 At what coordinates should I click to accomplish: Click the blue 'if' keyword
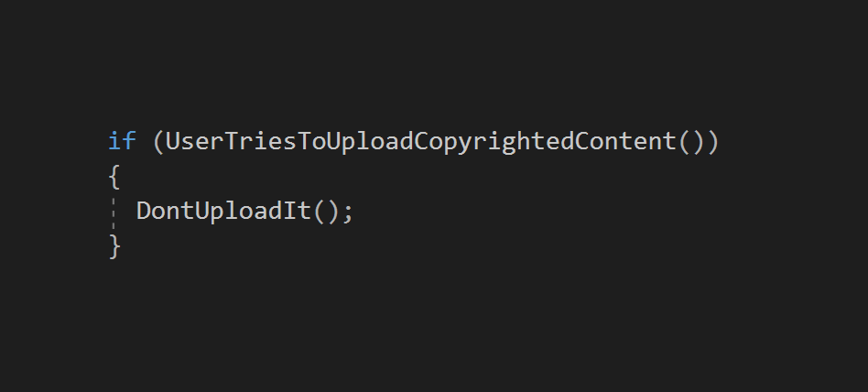pos(122,141)
